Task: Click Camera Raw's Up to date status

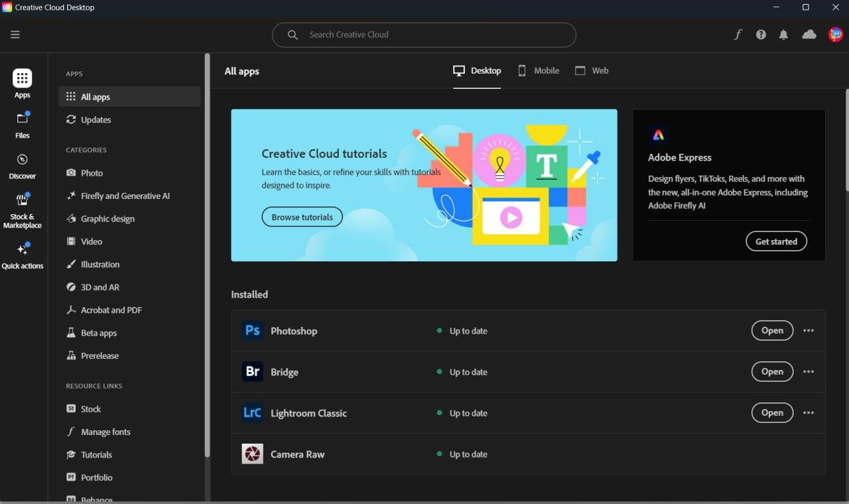Action: pos(462,454)
